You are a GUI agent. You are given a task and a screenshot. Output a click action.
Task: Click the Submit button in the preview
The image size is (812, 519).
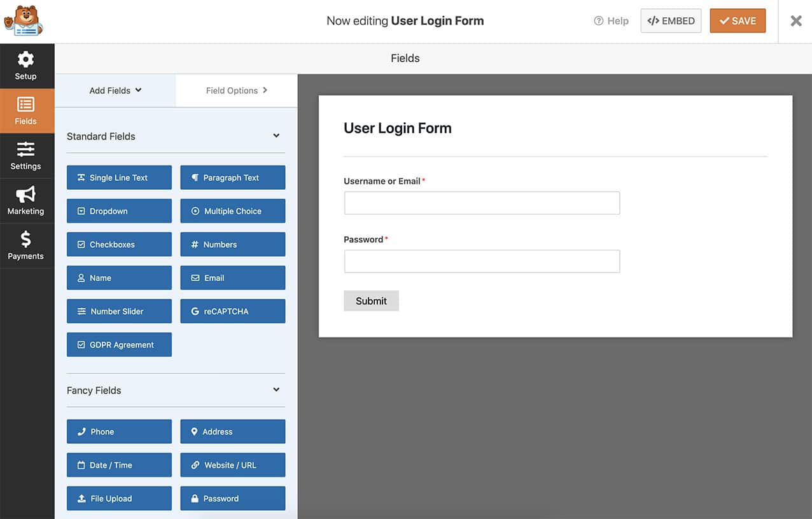click(371, 301)
